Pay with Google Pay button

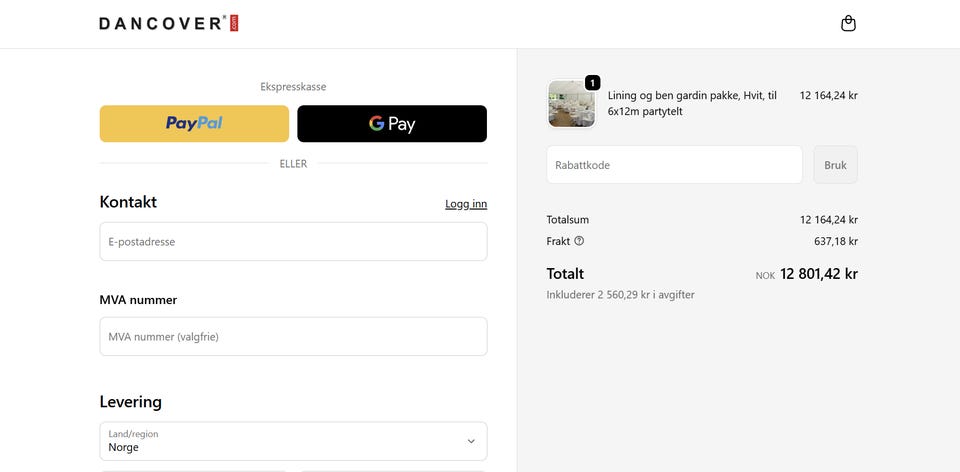click(x=392, y=124)
